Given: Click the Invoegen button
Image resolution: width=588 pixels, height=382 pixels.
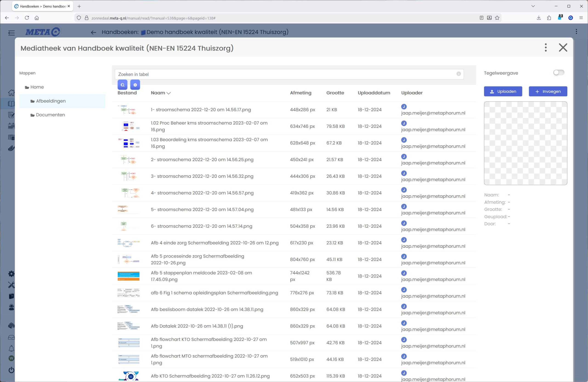Looking at the screenshot, I should [x=548, y=91].
